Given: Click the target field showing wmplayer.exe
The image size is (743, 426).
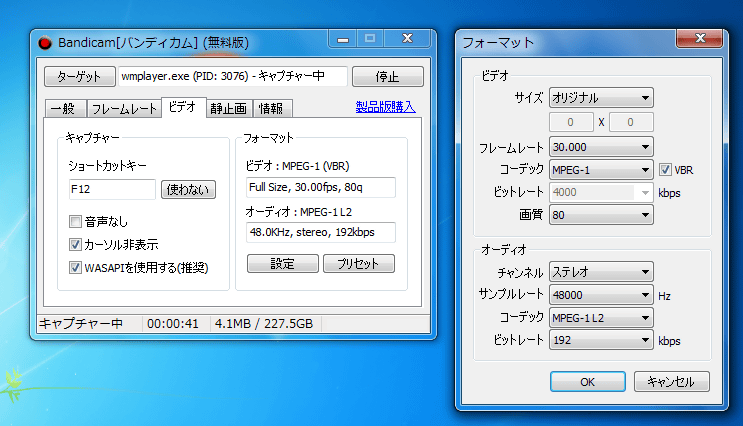Looking at the screenshot, I should pos(232,76).
